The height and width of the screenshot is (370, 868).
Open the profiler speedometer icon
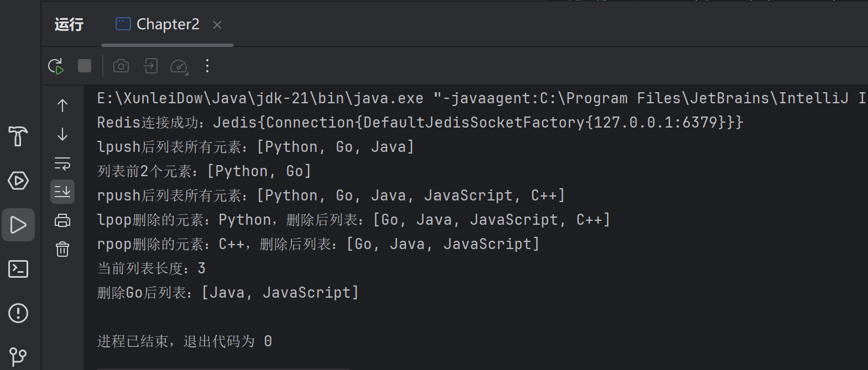(x=179, y=66)
